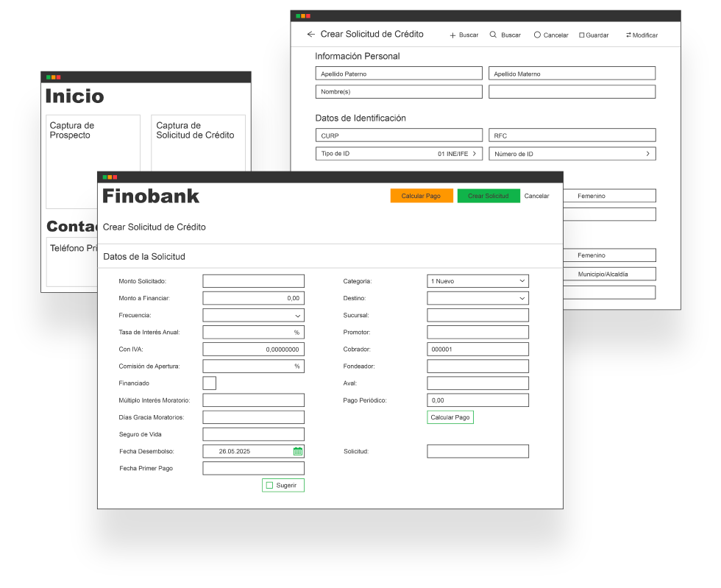Click the Cancelar link beside Crear Solicitud
This screenshot has width=721, height=588.
[536, 196]
